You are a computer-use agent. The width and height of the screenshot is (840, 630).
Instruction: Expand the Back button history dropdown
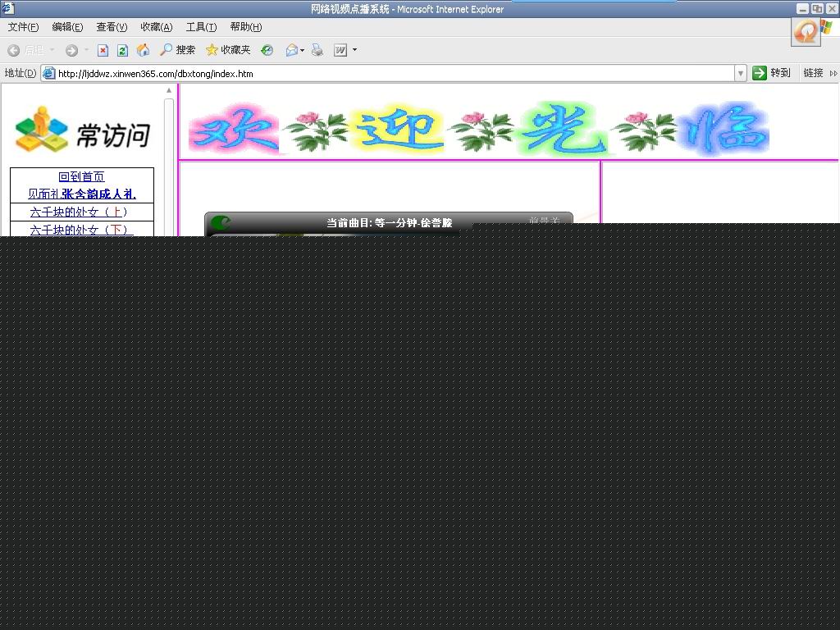[52, 50]
